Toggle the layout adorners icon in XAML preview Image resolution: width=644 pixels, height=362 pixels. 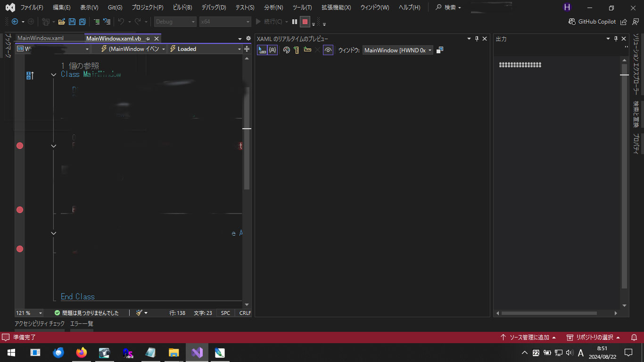tap(297, 50)
